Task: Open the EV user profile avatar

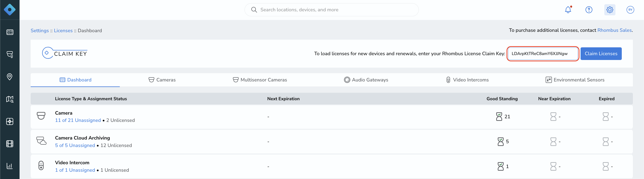Action: coord(630,10)
